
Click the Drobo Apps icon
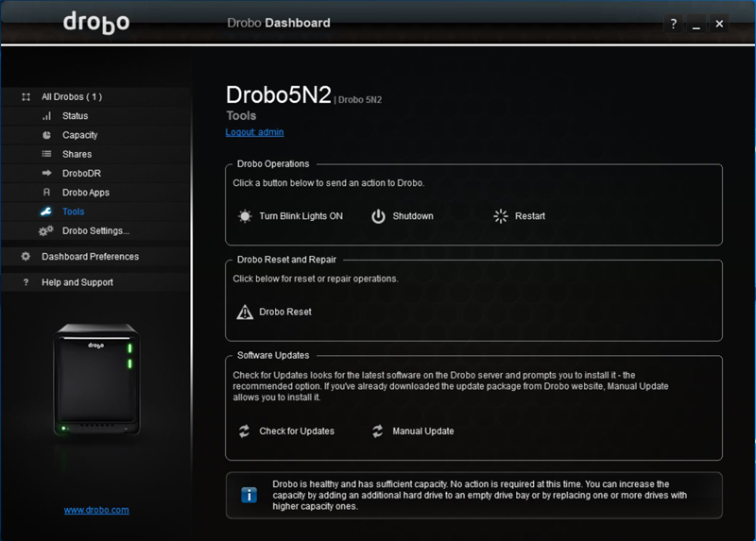46,193
